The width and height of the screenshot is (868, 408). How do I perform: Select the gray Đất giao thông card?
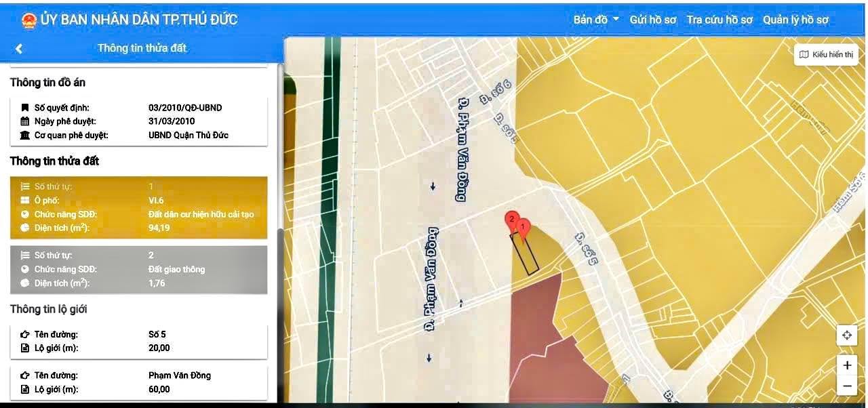[138, 269]
